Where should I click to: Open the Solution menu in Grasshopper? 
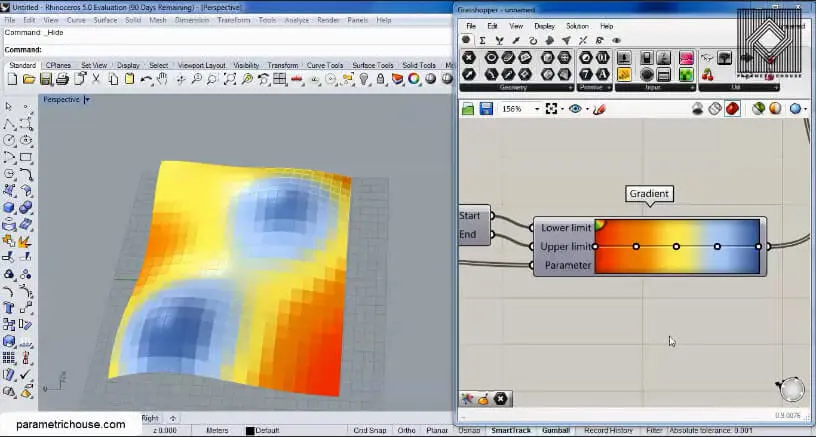tap(577, 26)
